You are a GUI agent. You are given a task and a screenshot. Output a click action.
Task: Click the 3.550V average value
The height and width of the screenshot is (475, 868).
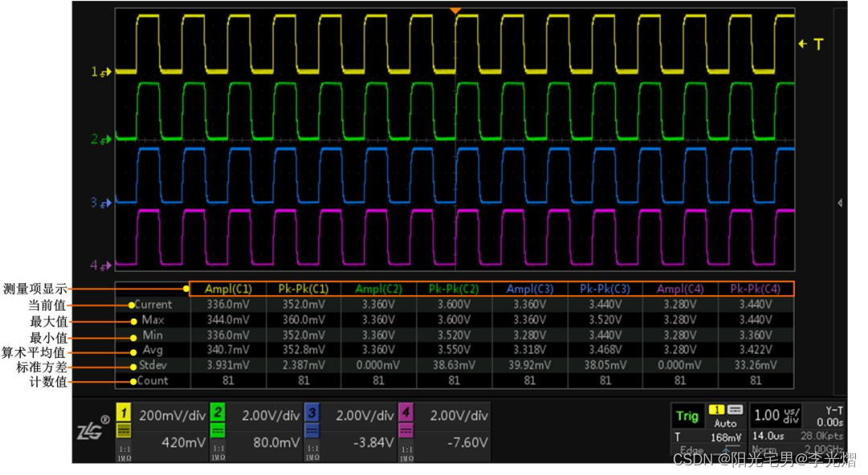coord(454,350)
